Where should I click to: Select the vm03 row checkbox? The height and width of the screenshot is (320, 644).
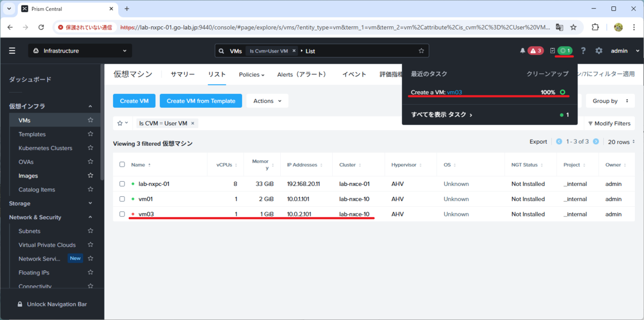point(122,214)
